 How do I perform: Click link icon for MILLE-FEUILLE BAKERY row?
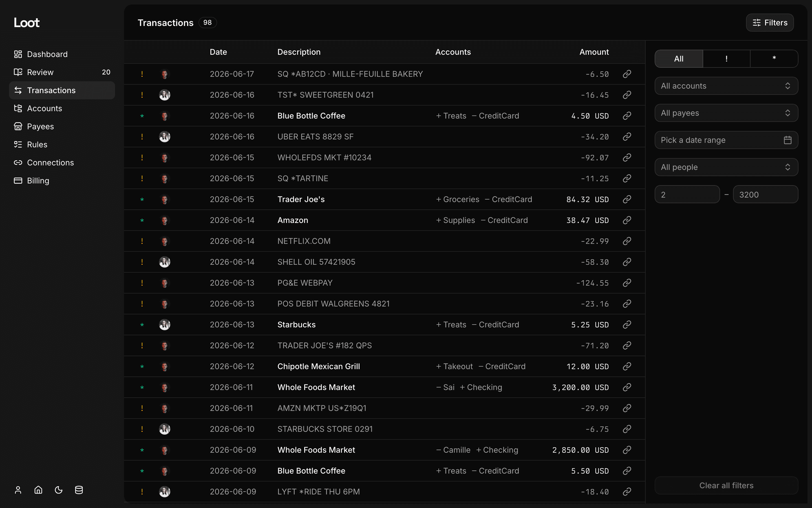[627, 74]
